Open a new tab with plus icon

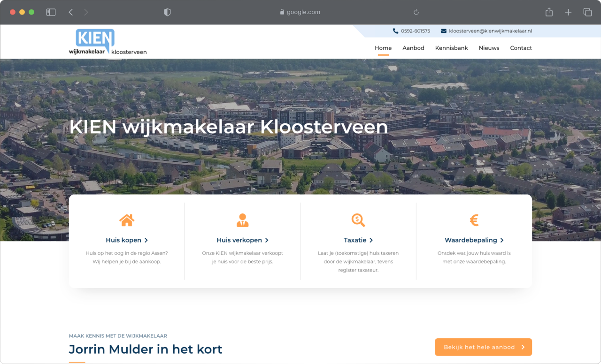coord(568,12)
